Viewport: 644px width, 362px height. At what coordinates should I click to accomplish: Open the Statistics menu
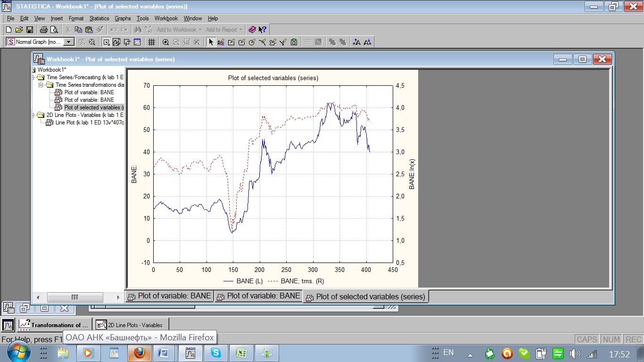(99, 18)
